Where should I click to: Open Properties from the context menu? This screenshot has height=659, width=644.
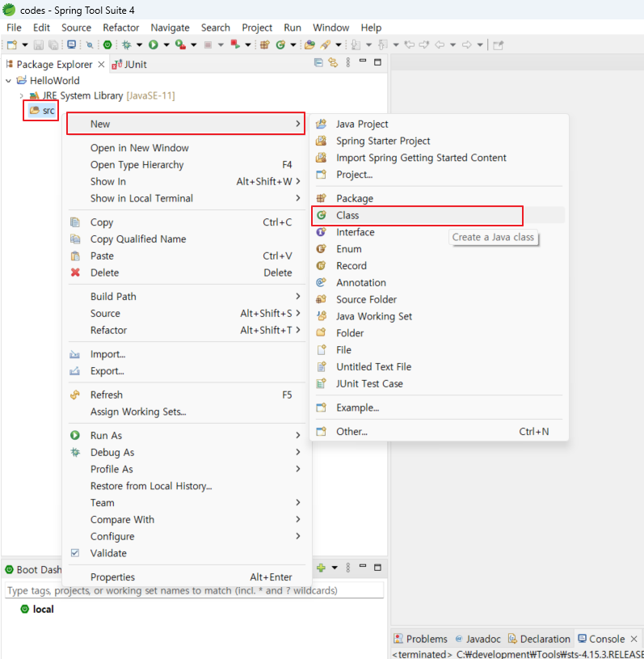(186, 577)
